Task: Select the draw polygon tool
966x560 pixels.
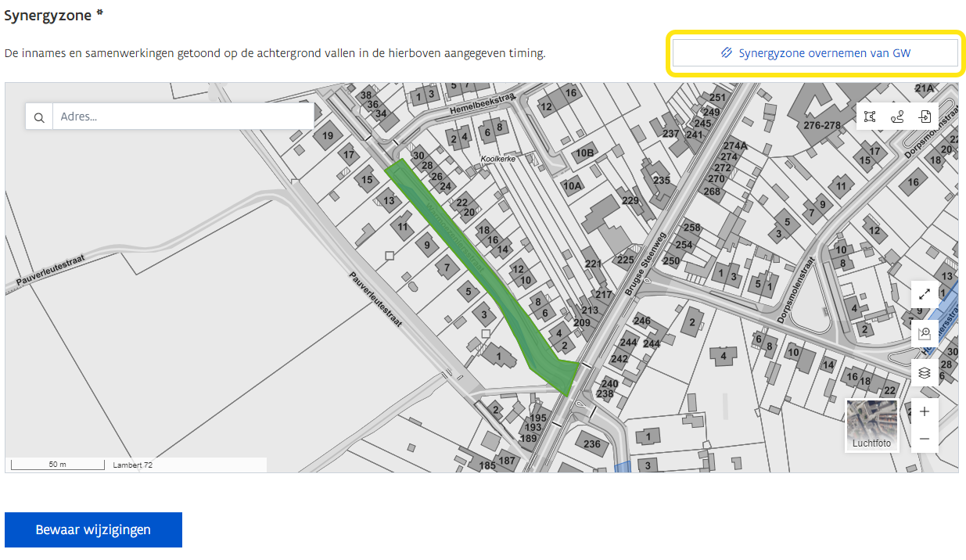Action: tap(870, 117)
